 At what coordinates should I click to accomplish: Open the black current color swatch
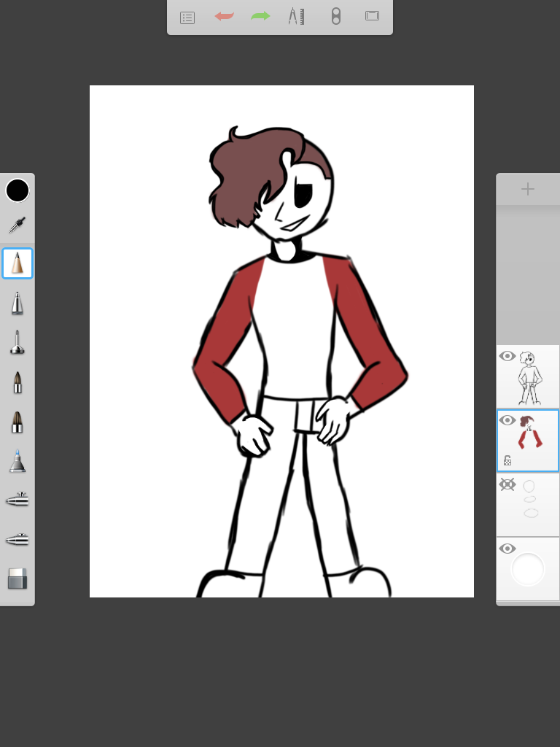pos(17,190)
